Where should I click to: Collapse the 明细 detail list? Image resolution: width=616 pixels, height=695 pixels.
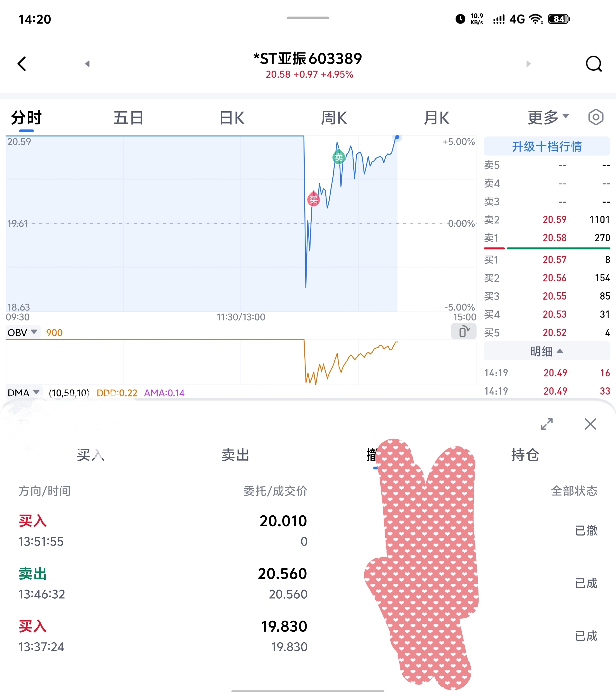pyautogui.click(x=547, y=351)
